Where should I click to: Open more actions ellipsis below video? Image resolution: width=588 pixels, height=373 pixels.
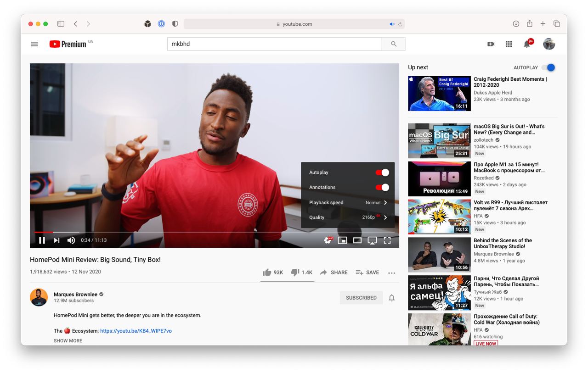(391, 273)
